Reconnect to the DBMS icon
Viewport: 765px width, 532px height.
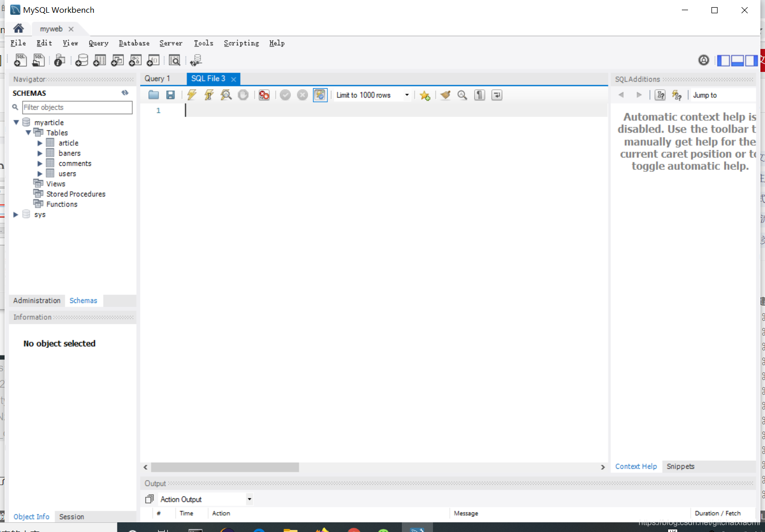pos(196,60)
